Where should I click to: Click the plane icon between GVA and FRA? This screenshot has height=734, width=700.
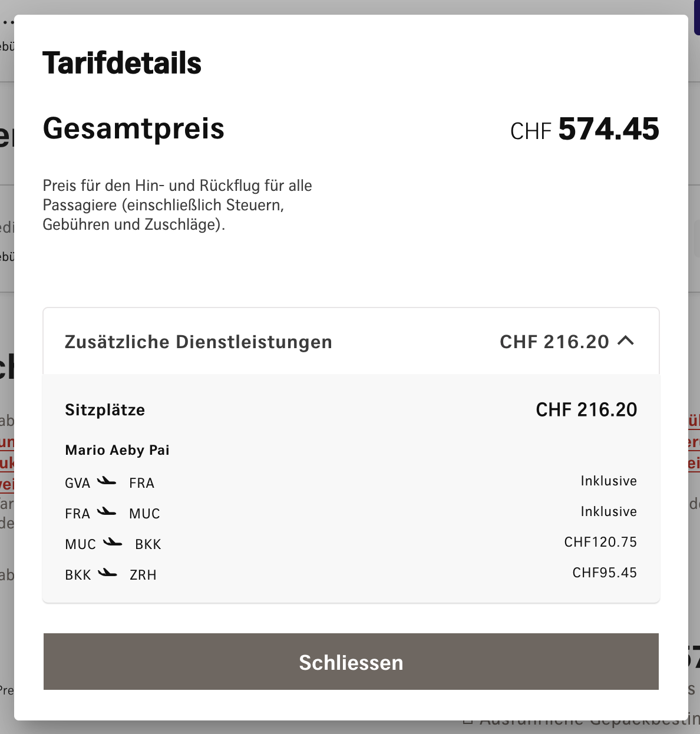pyautogui.click(x=107, y=481)
